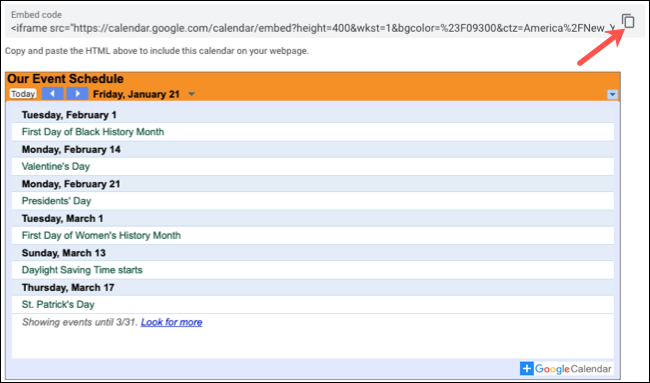Open Daylight Saving Time starts event

tap(82, 270)
